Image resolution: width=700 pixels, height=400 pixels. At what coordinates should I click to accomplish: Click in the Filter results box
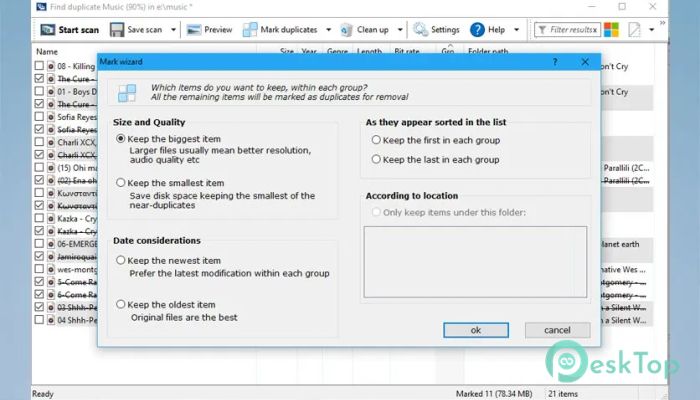[567, 30]
